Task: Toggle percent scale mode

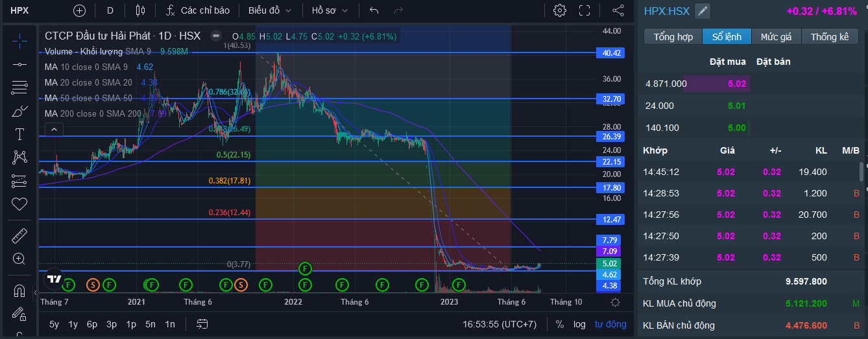Action: 560,323
